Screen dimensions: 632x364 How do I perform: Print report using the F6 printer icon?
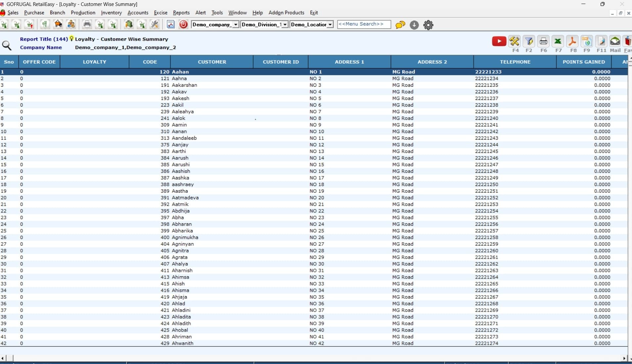[543, 41]
